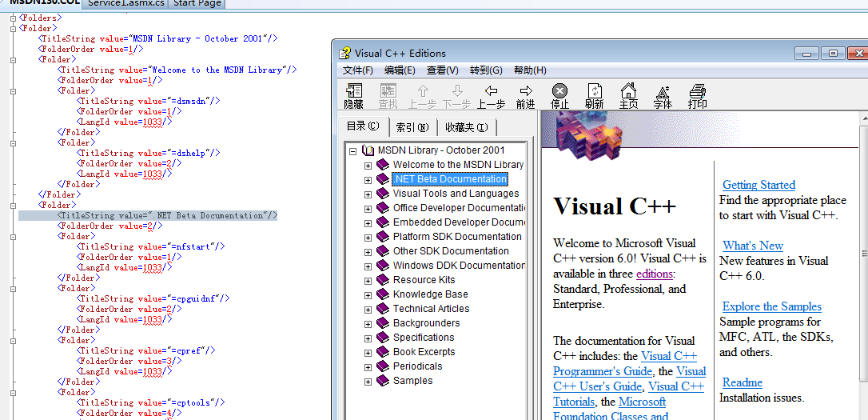This screenshot has height=420, width=868.
Task: Select the 目录(C) contents tab
Action: 363,126
